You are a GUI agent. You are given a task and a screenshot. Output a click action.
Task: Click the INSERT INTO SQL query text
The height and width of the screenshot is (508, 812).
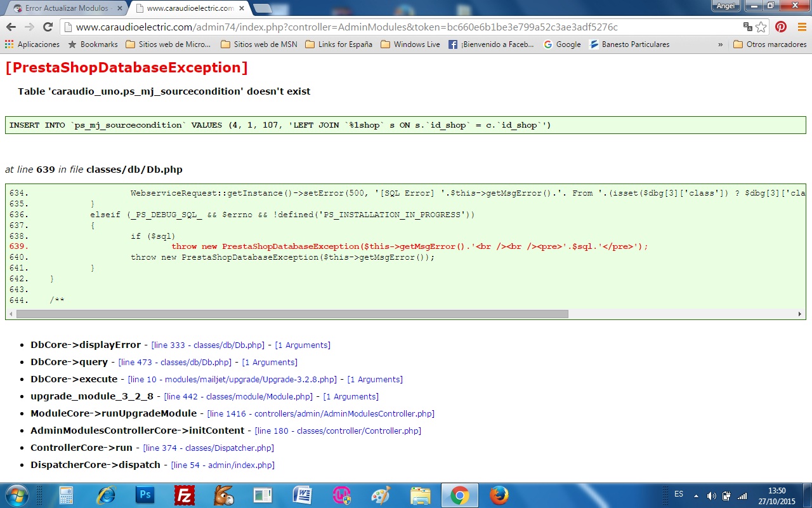pos(280,125)
